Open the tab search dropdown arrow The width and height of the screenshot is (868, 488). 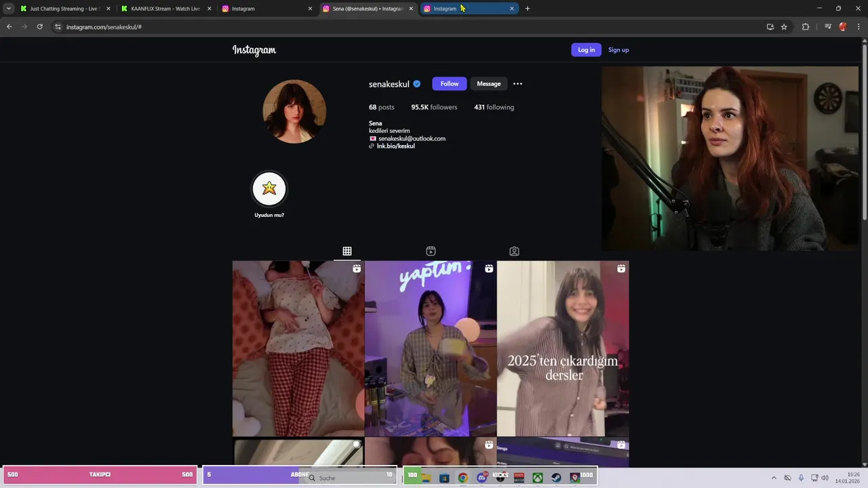point(9,9)
